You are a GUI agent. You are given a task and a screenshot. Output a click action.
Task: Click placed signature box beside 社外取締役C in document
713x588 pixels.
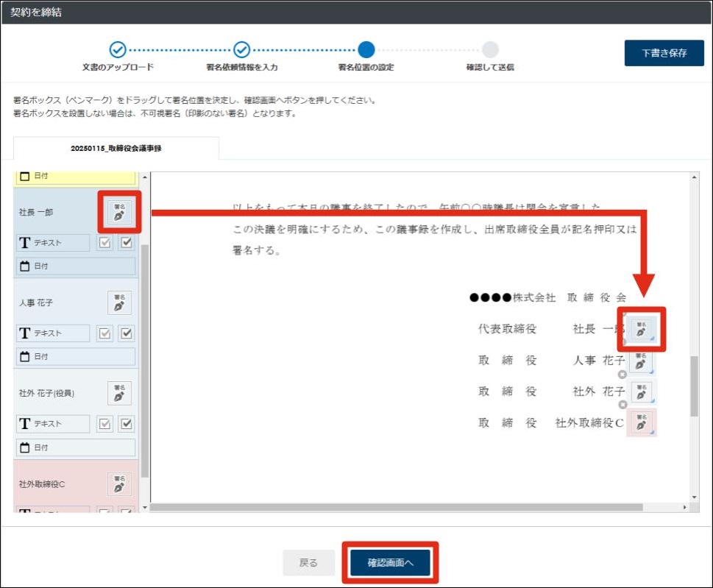pos(641,422)
